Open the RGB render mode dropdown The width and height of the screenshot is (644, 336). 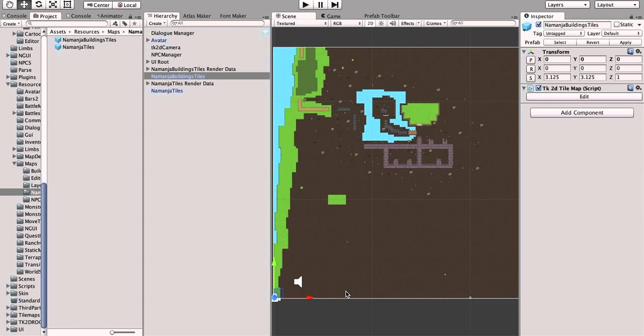click(x=346, y=24)
